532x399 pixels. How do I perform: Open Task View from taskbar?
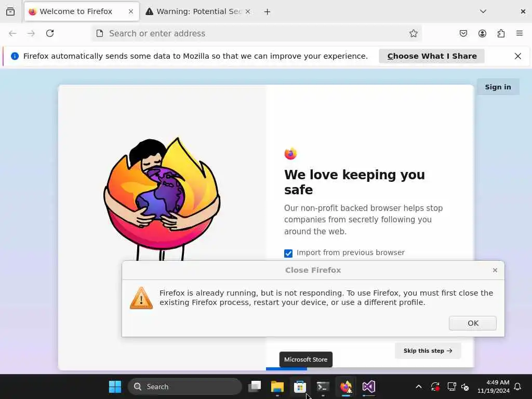pyautogui.click(x=255, y=387)
